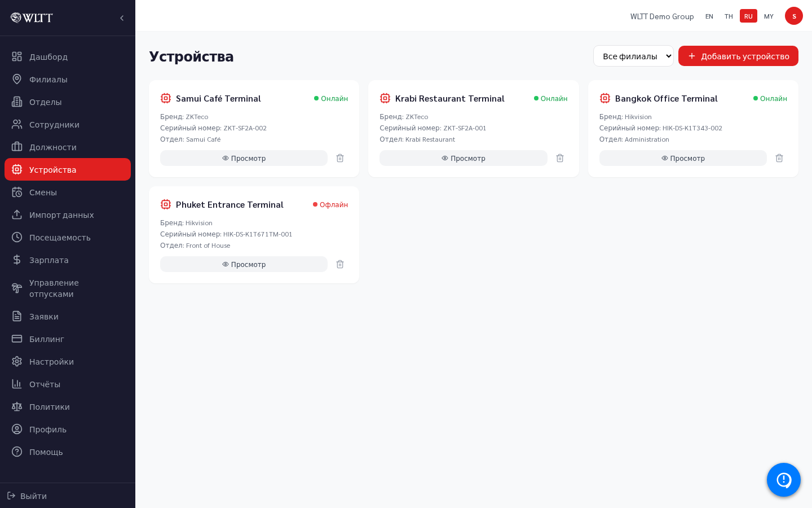Open the Все филиалы branch dropdown

pyautogui.click(x=633, y=56)
